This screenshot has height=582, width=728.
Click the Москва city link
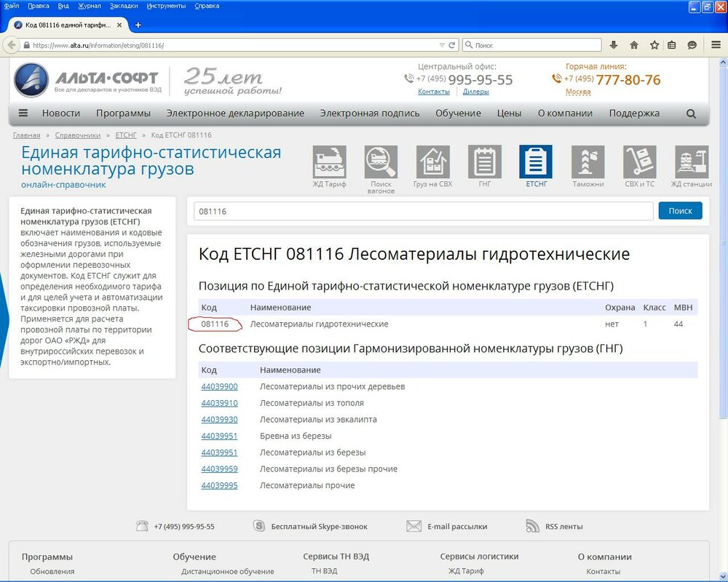pyautogui.click(x=578, y=92)
